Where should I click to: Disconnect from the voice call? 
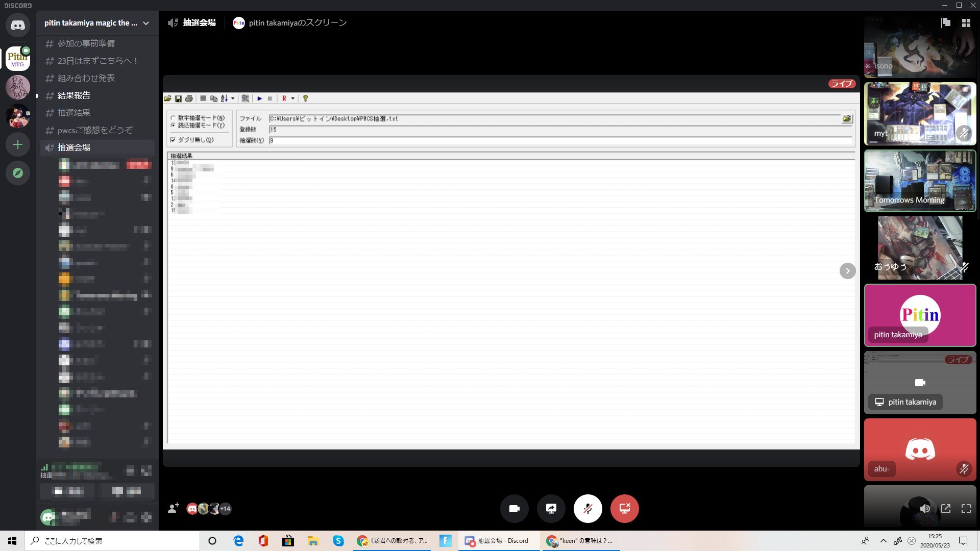pyautogui.click(x=624, y=509)
